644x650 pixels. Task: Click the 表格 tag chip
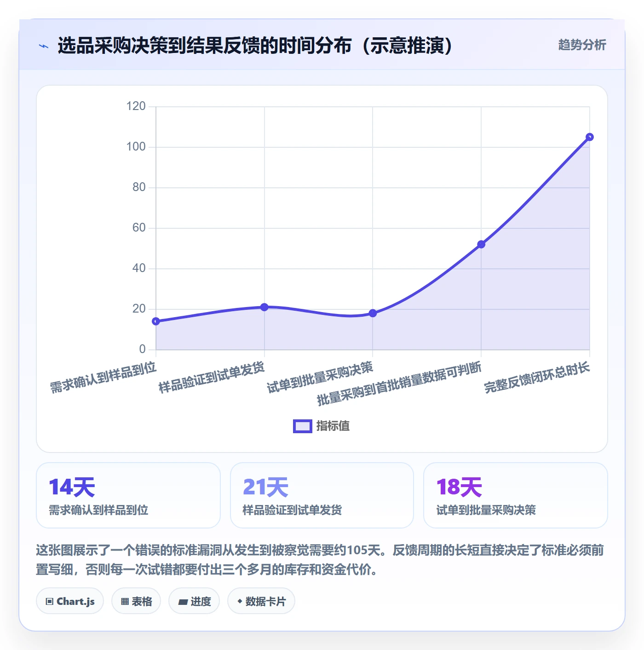coord(136,601)
